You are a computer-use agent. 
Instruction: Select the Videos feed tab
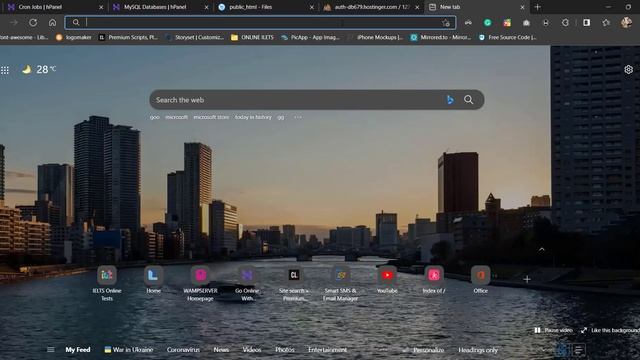pyautogui.click(x=252, y=350)
